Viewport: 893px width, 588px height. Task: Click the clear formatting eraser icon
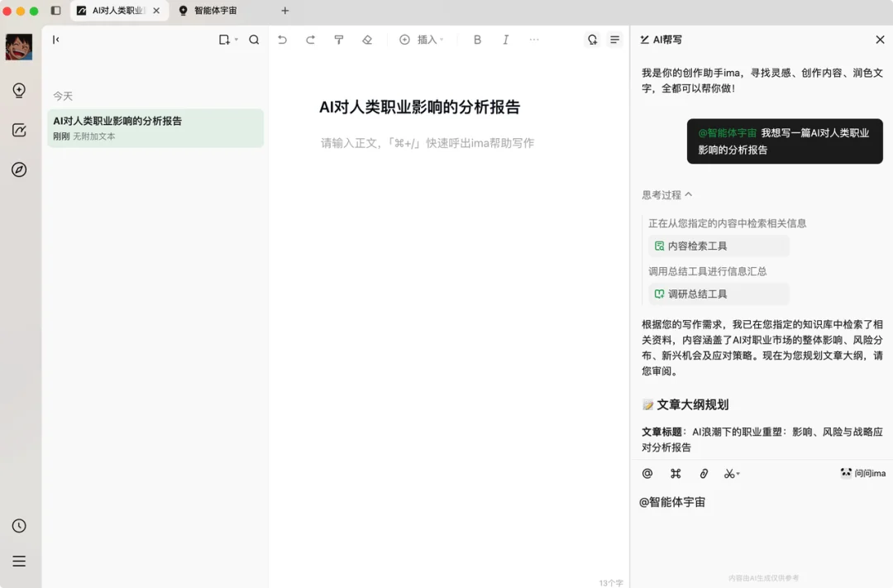pos(367,39)
